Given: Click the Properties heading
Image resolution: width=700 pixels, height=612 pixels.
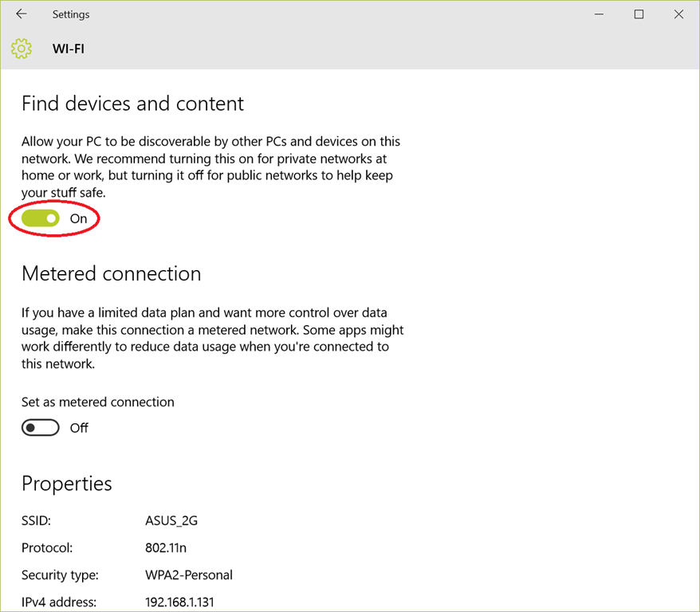Looking at the screenshot, I should 67,484.
